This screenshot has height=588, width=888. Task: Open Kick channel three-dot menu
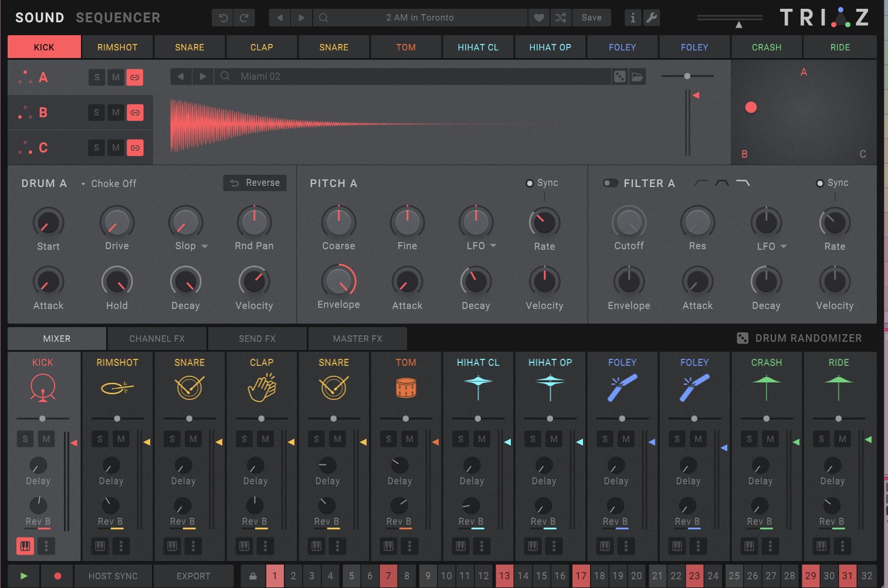[46, 546]
